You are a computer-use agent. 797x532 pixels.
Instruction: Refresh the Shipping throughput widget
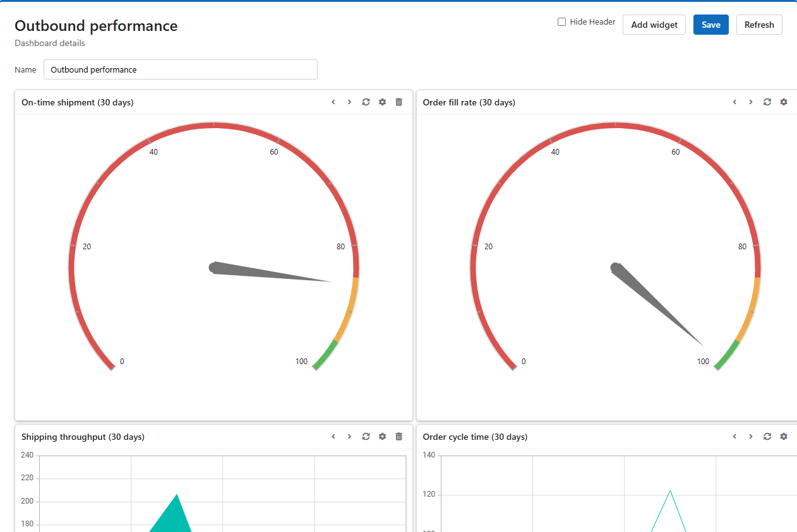click(366, 437)
